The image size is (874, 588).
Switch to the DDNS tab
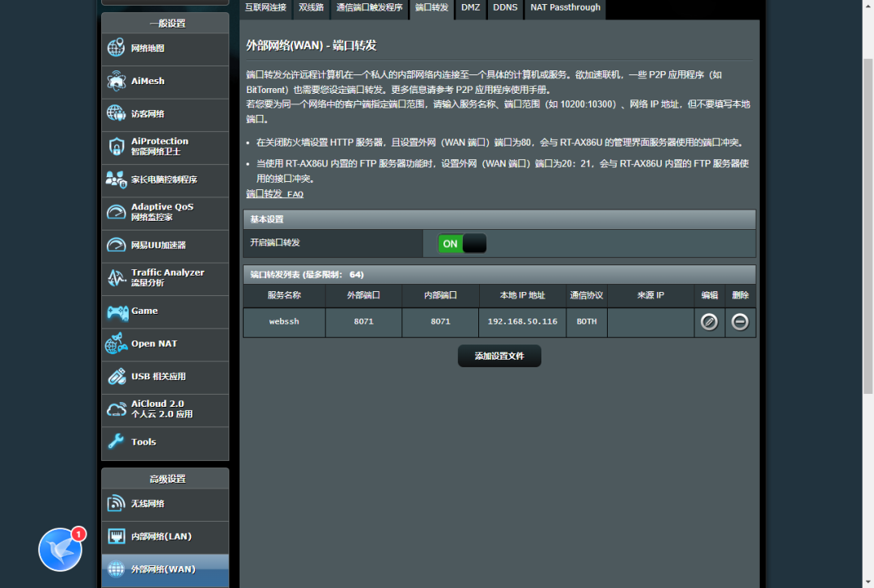click(x=505, y=8)
